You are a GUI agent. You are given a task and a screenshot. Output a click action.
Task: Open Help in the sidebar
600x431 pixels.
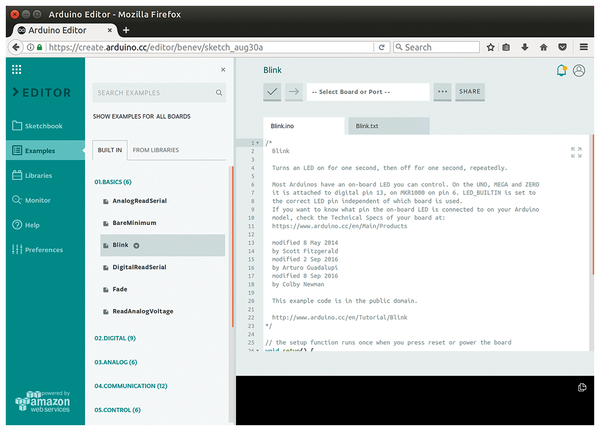45,225
